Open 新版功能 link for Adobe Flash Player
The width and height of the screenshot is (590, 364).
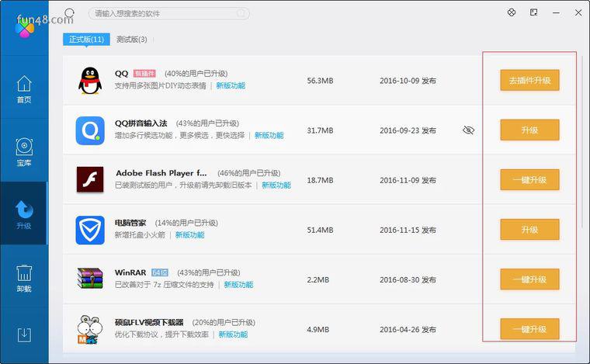pyautogui.click(x=276, y=185)
